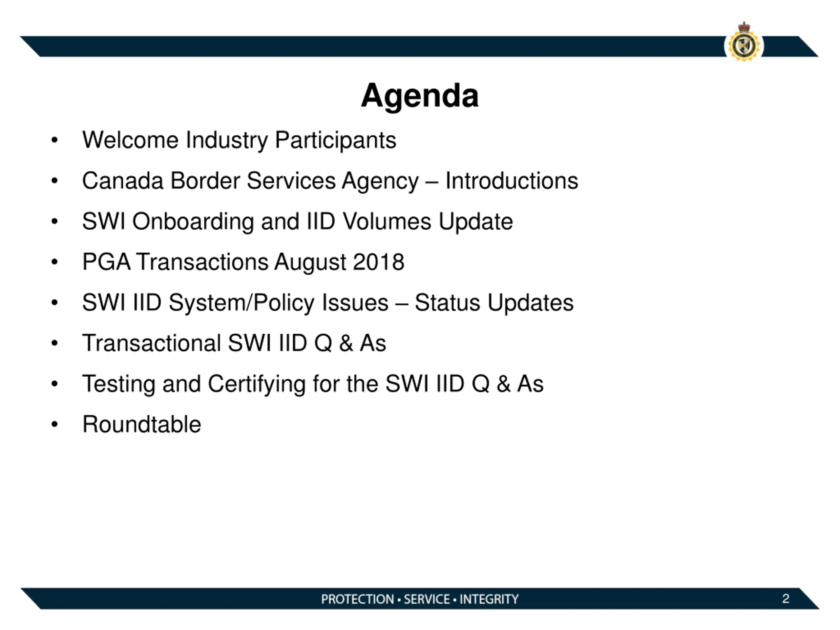This screenshot has width=840, height=630.
Task: Click the CBSA crest badge icon
Action: pos(744,42)
